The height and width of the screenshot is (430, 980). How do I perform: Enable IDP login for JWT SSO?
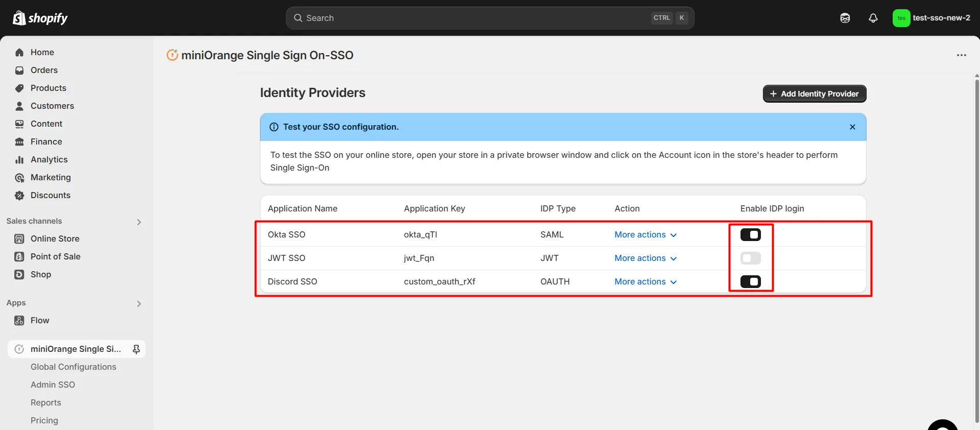(x=751, y=258)
